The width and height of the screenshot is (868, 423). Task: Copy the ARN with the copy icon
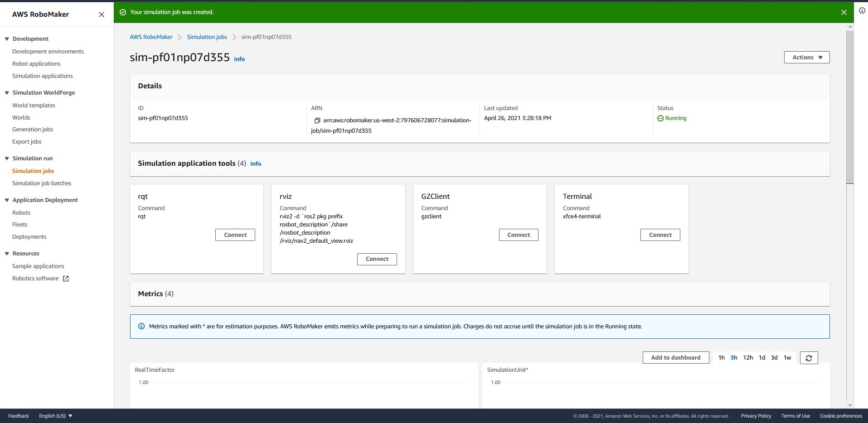(317, 120)
